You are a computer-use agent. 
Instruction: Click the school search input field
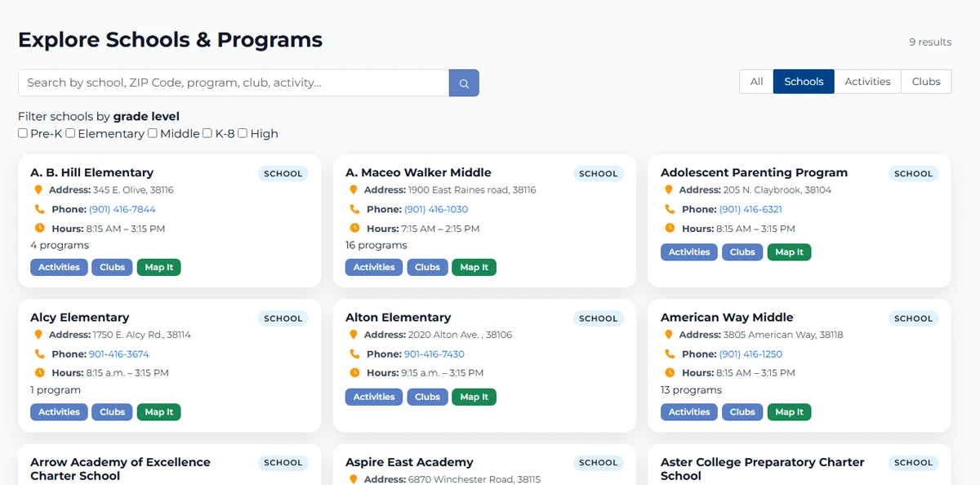[x=229, y=82]
